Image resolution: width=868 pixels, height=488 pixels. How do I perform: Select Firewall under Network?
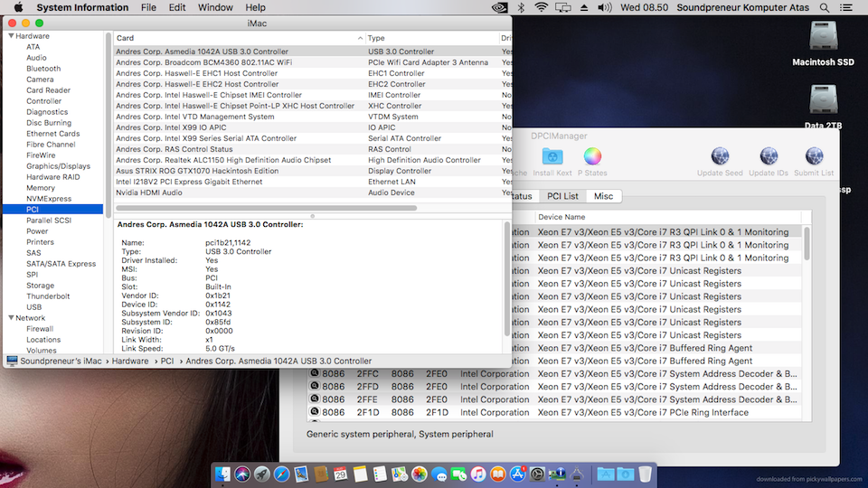coord(40,329)
